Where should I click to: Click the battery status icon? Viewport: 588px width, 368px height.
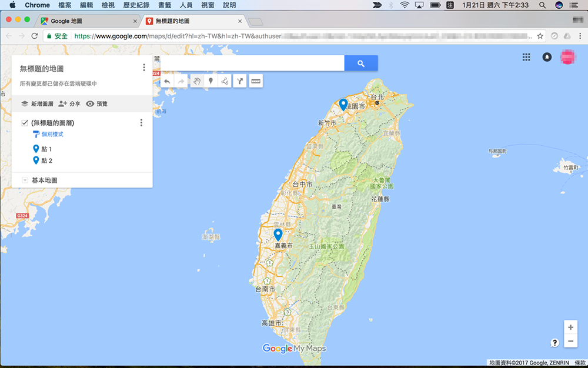pos(435,5)
